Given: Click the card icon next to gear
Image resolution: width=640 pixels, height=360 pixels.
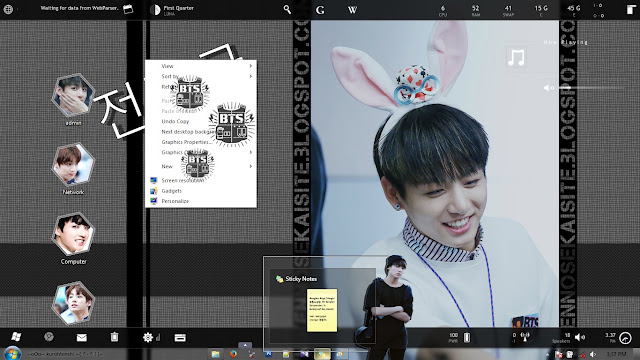Looking at the screenshot, I should pyautogui.click(x=180, y=338).
